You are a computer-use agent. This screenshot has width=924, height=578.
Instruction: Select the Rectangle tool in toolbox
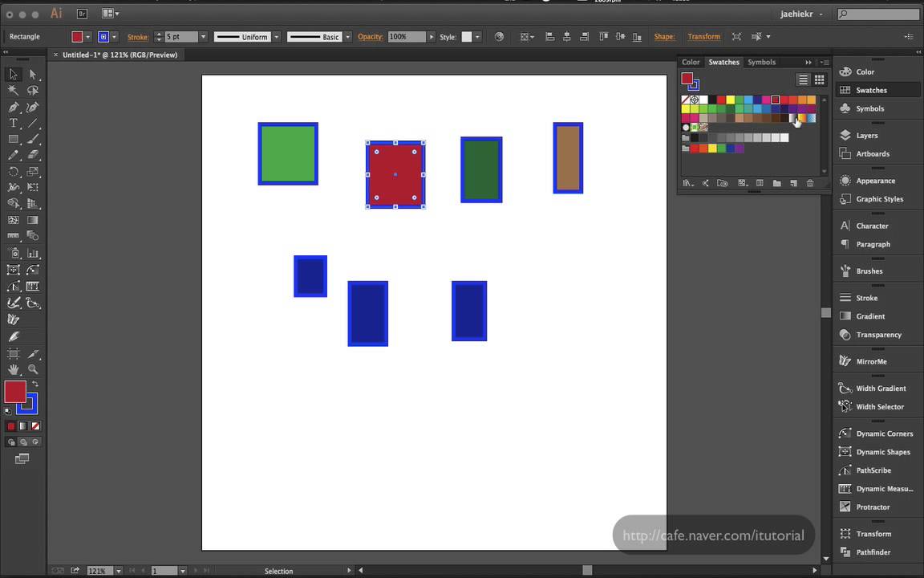pyautogui.click(x=13, y=139)
